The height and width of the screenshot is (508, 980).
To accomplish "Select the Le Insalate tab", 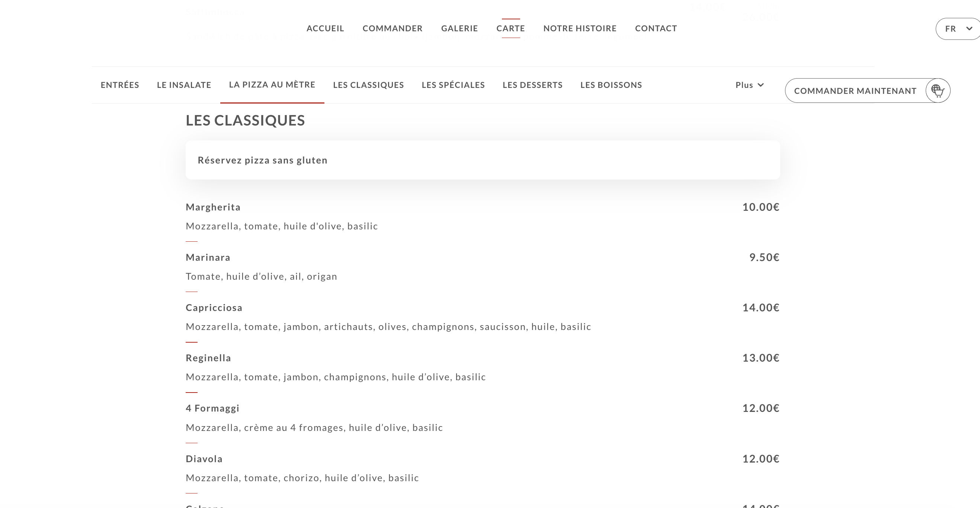I will pyautogui.click(x=184, y=85).
